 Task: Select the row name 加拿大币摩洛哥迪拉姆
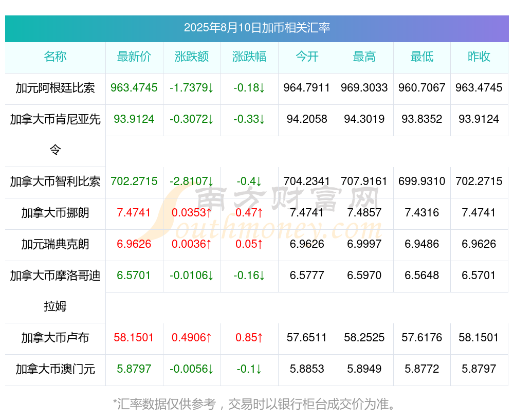pyautogui.click(x=55, y=291)
